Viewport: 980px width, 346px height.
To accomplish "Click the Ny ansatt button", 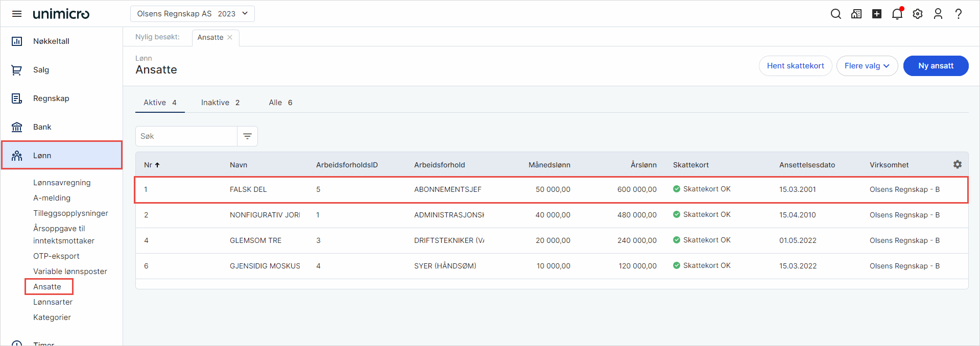I will (935, 66).
